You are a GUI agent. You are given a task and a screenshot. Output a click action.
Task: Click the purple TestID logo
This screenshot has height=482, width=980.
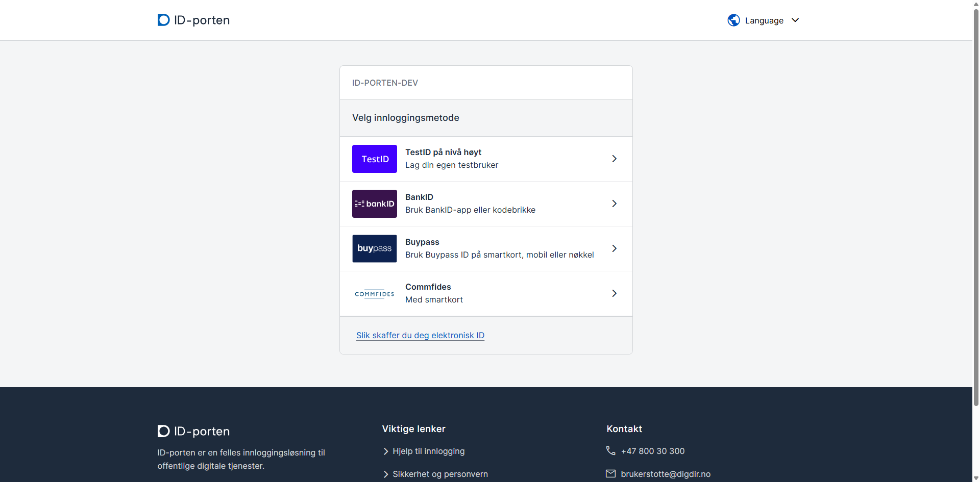(x=375, y=159)
